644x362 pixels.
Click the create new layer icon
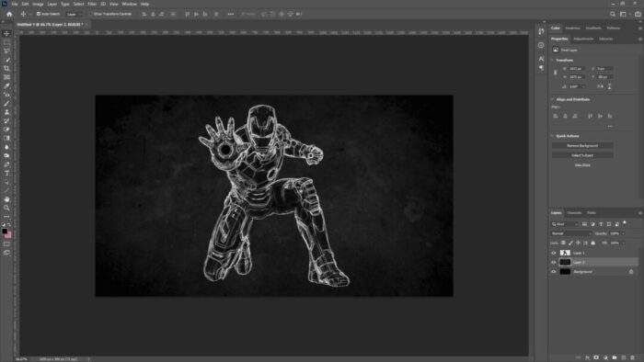(624, 358)
